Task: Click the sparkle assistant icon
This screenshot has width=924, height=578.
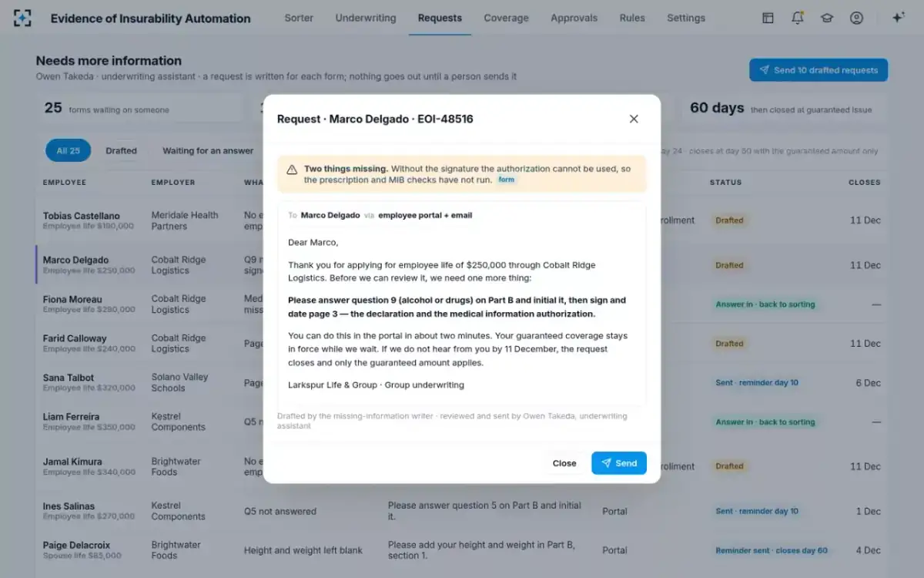Action: click(898, 18)
